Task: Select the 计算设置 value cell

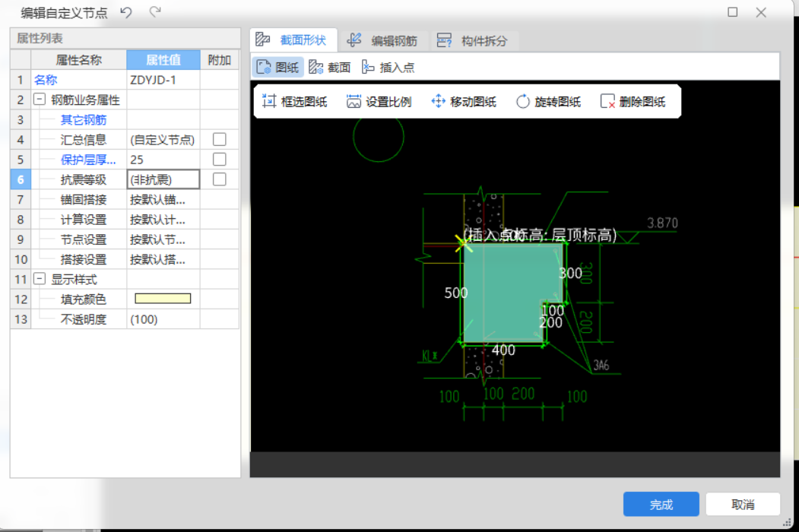Action: (x=163, y=219)
